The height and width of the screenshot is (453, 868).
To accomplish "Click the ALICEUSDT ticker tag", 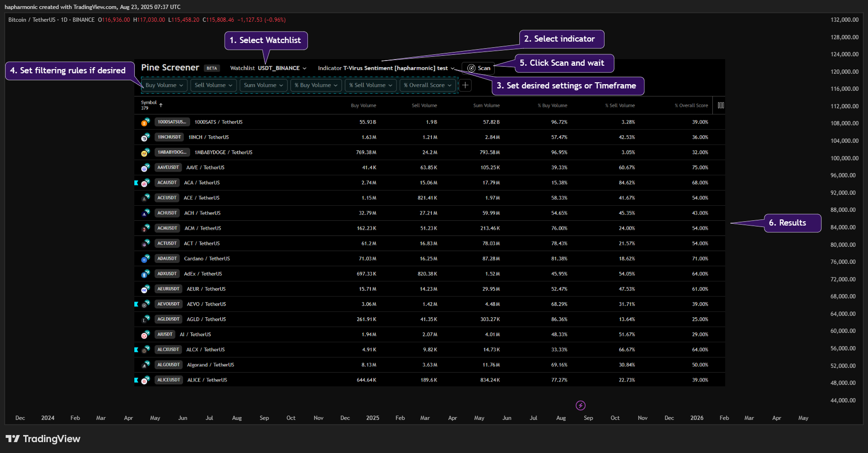I will [x=169, y=379].
